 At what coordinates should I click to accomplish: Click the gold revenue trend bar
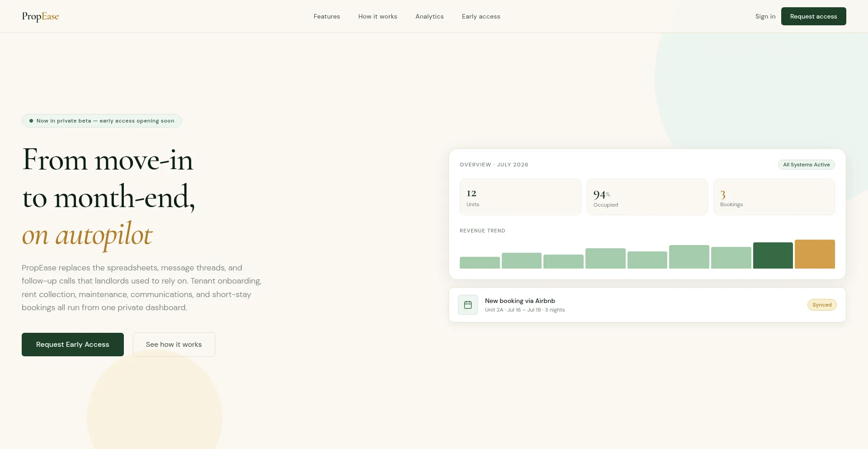(815, 254)
